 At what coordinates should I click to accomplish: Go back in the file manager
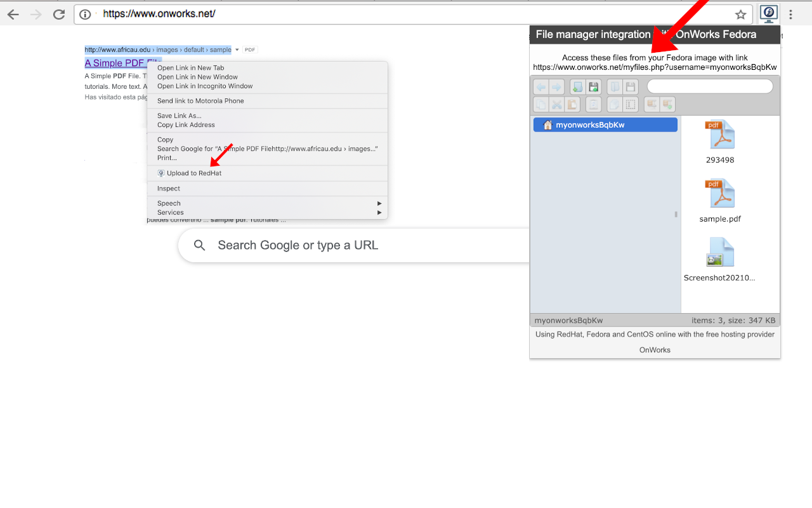click(x=541, y=87)
